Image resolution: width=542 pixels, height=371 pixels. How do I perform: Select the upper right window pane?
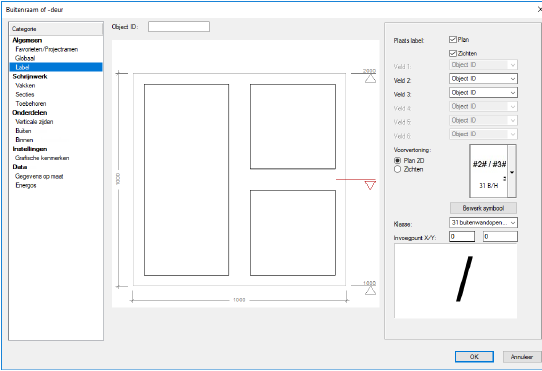coord(293,127)
